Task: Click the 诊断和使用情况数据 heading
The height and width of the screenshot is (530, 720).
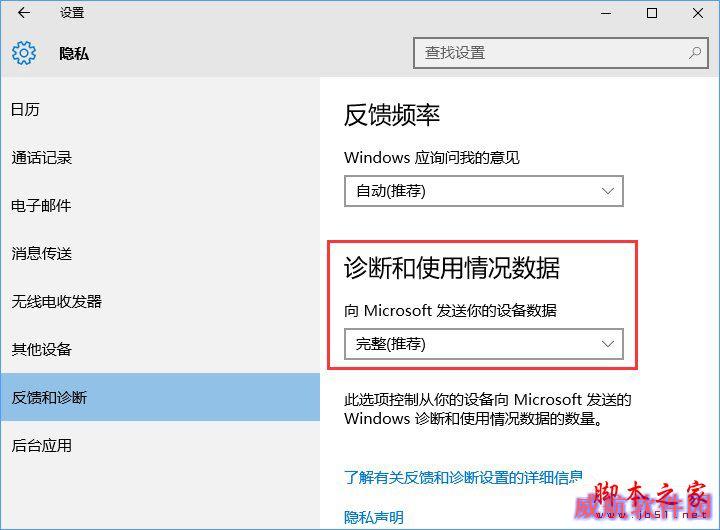Action: tap(452, 268)
